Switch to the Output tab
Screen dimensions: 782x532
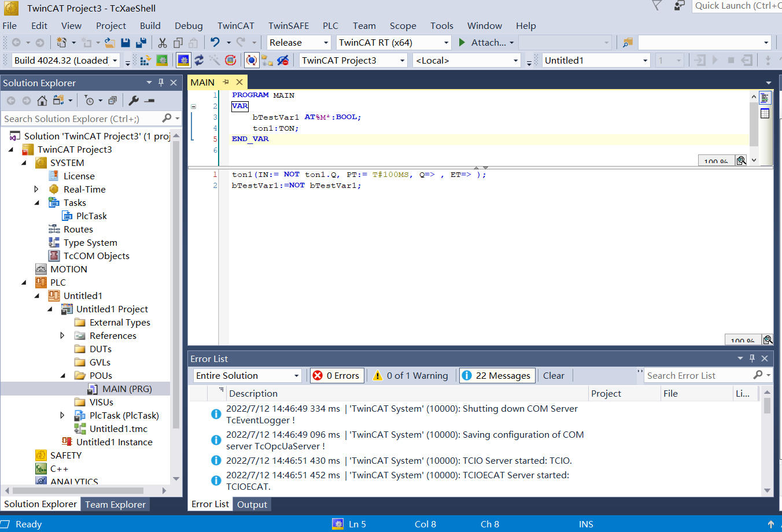click(252, 504)
